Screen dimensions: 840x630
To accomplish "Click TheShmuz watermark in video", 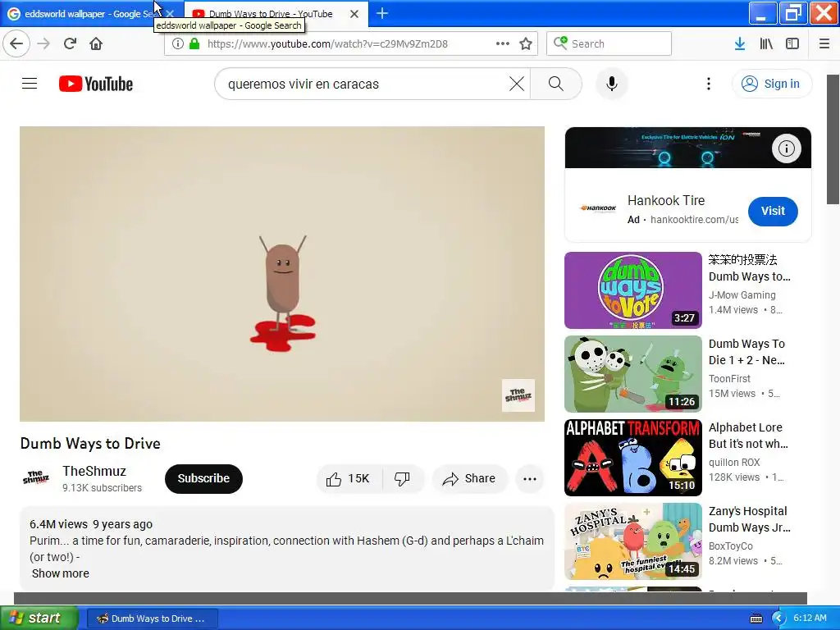I will pyautogui.click(x=518, y=395).
